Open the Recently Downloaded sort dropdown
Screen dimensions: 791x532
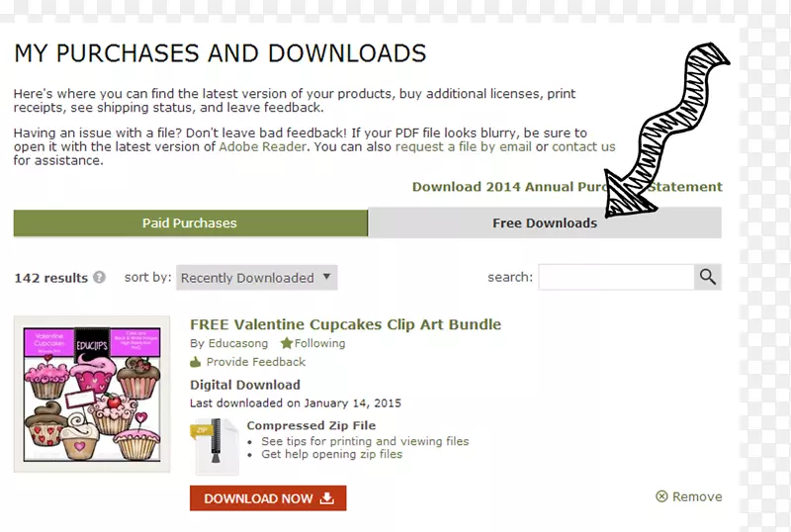point(256,278)
